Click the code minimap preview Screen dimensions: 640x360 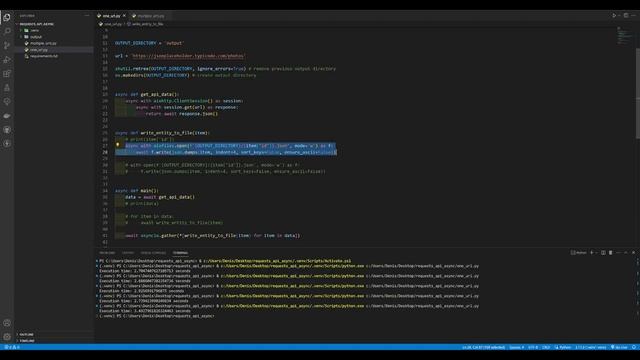coord(624,37)
